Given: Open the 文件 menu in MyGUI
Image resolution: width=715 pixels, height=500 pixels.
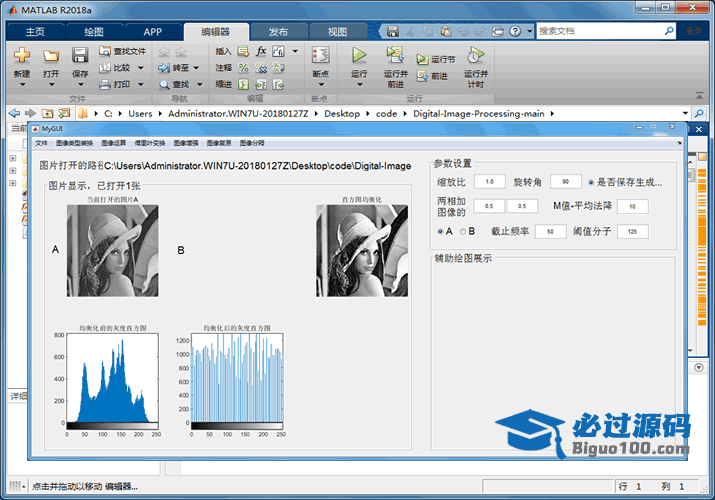Looking at the screenshot, I should click(x=41, y=143).
